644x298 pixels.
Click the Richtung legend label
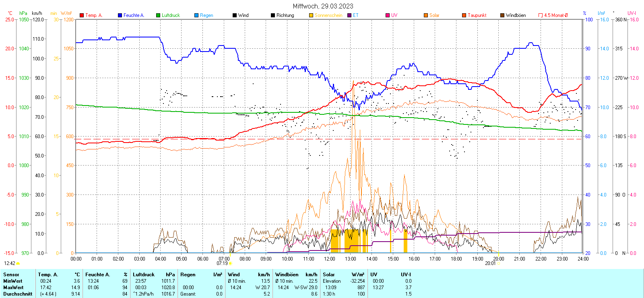[x=285, y=15]
